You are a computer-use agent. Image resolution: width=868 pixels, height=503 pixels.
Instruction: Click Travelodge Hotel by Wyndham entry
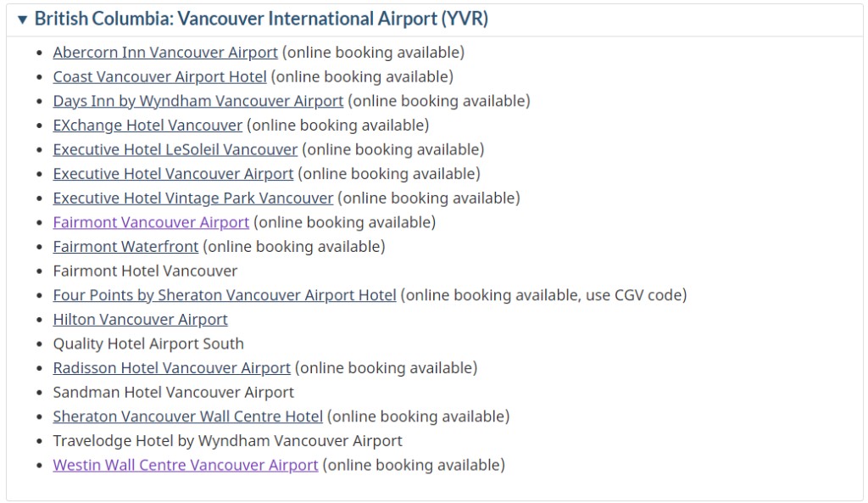[227, 441]
